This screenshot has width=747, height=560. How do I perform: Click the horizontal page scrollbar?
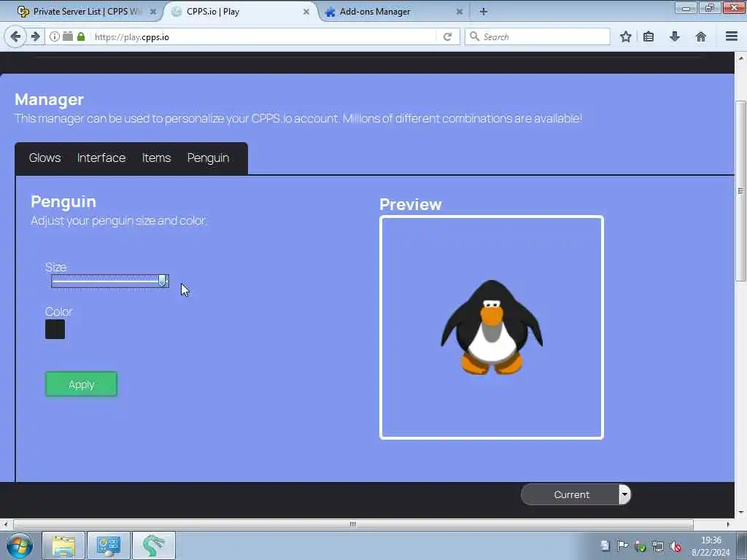click(x=352, y=524)
